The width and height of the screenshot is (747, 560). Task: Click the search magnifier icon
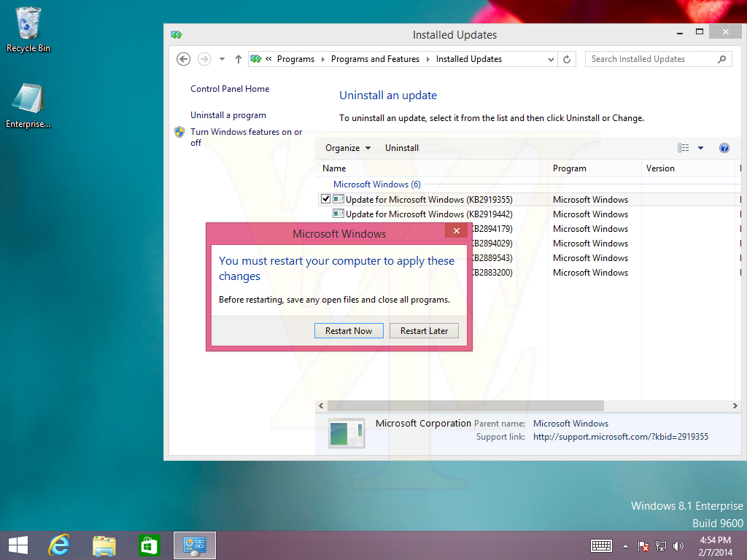point(721,59)
